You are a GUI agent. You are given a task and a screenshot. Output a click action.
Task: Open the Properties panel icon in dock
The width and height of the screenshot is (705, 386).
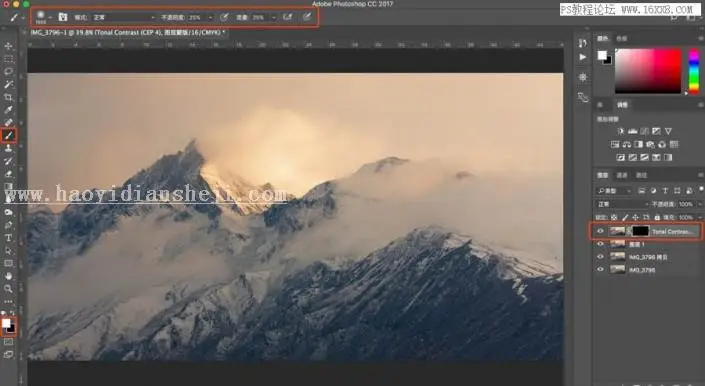coord(583,77)
